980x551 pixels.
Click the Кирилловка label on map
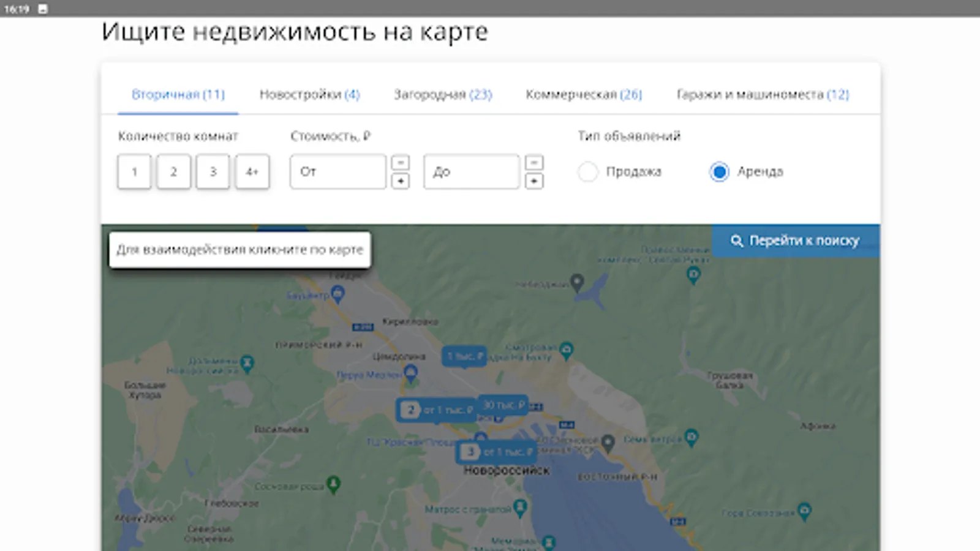pos(410,321)
